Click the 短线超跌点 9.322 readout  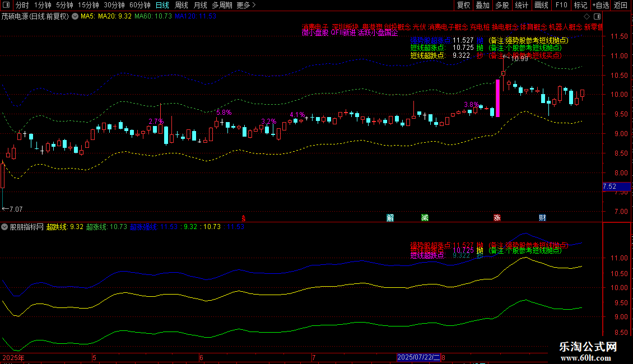(440, 55)
